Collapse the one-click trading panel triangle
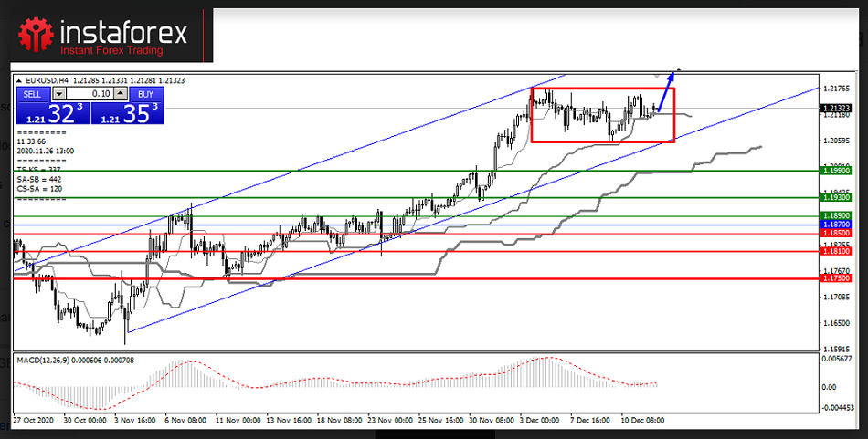Image resolution: width=868 pixels, height=439 pixels. 19,80
